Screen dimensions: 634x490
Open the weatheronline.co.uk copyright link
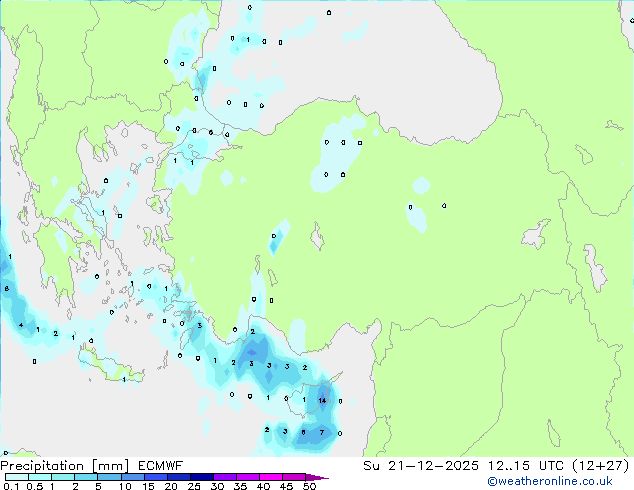click(x=550, y=481)
